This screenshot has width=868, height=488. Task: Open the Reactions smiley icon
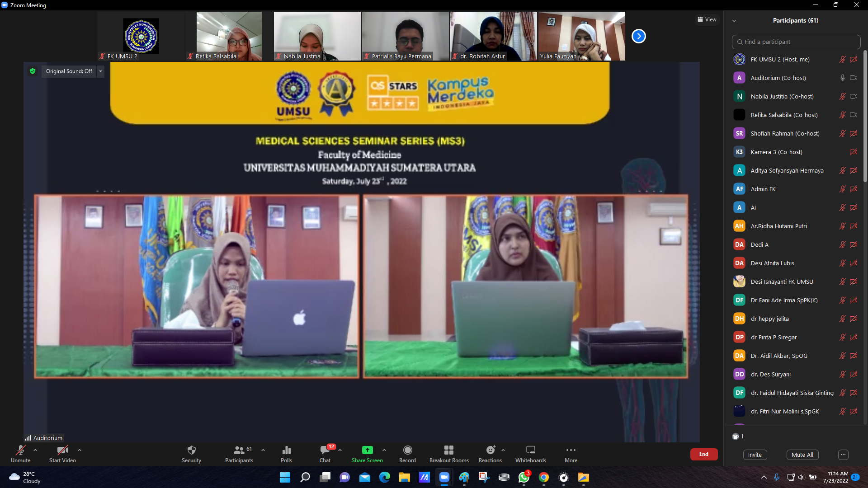click(491, 450)
